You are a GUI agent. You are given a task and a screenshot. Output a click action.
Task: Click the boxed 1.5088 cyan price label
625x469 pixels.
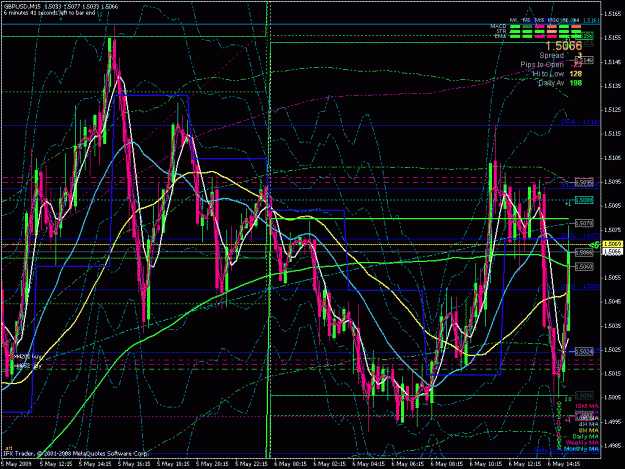584,200
